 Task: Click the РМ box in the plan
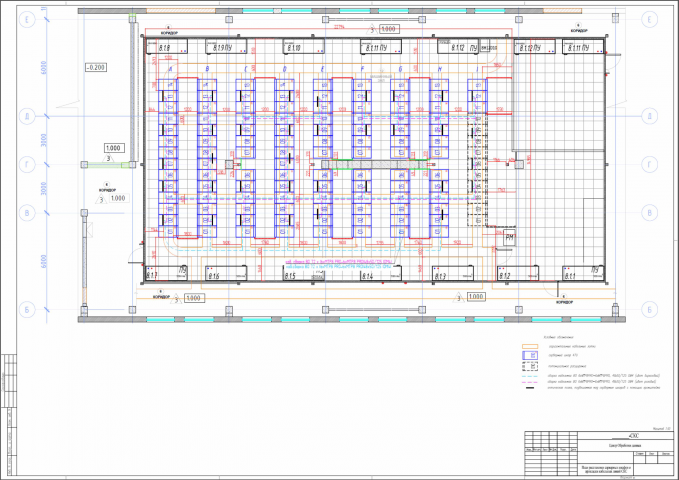pyautogui.click(x=509, y=238)
